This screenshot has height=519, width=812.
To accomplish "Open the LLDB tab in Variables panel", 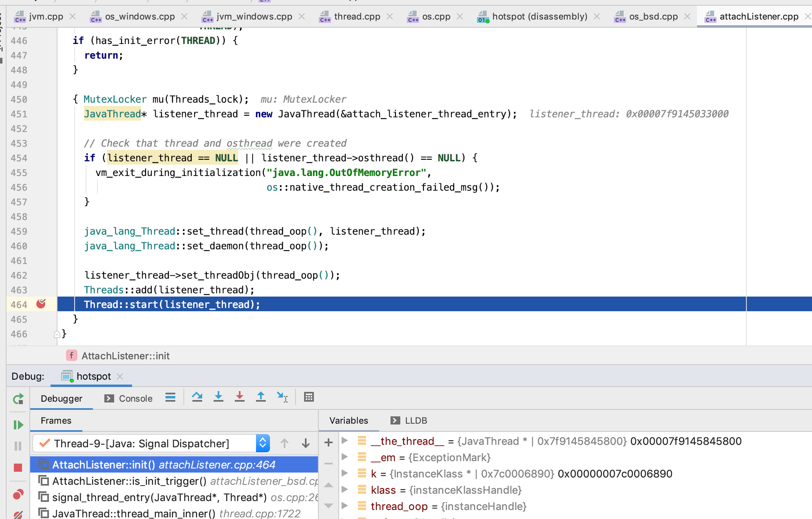I will pyautogui.click(x=409, y=420).
